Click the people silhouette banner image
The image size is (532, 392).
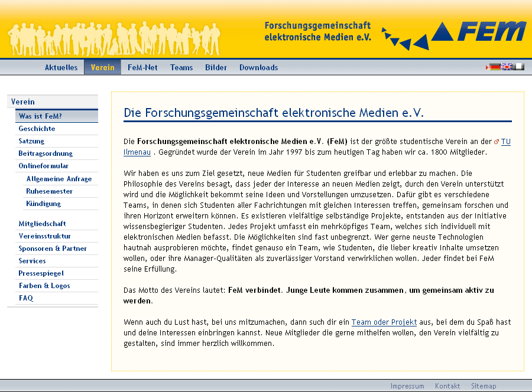pos(114,38)
